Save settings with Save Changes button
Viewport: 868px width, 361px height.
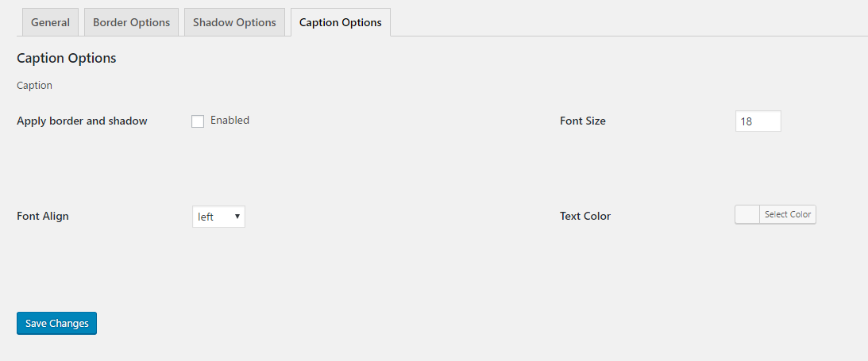pos(56,324)
